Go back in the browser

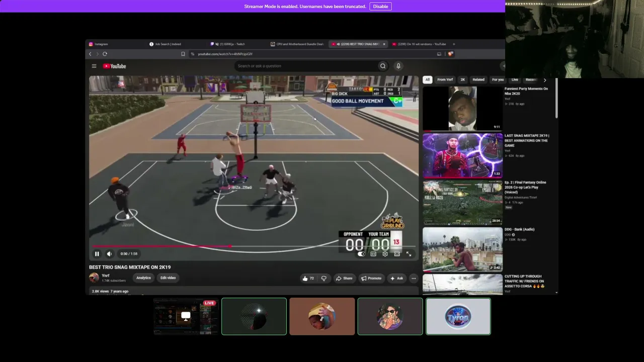90,54
